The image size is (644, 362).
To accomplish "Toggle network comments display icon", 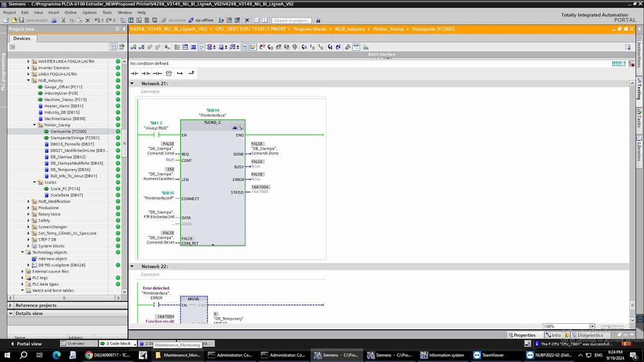I will 201,47.
